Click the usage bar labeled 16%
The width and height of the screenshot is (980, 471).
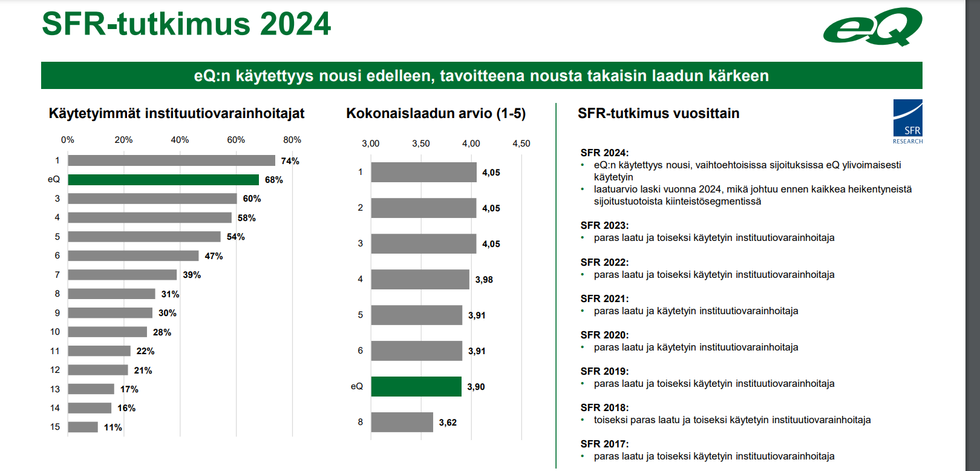coord(90,408)
